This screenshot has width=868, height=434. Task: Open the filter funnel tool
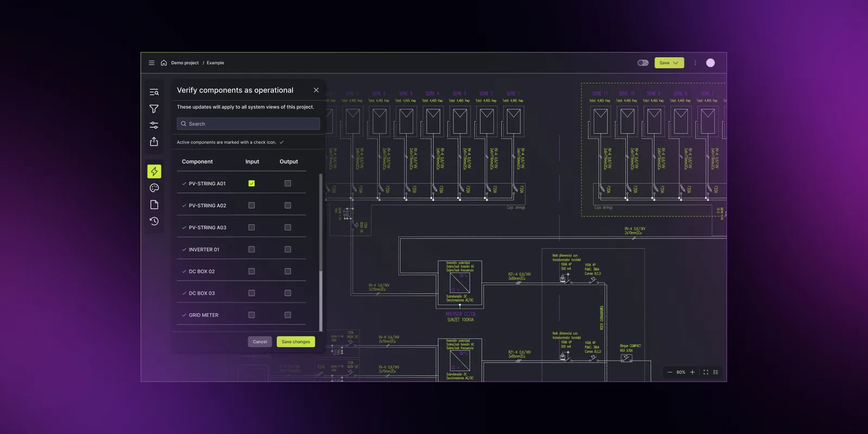[x=154, y=109]
